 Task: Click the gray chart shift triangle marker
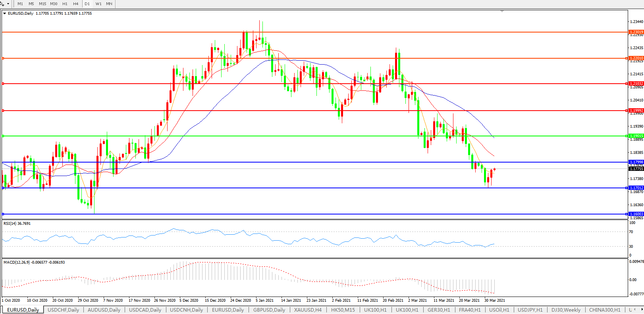click(502, 11)
